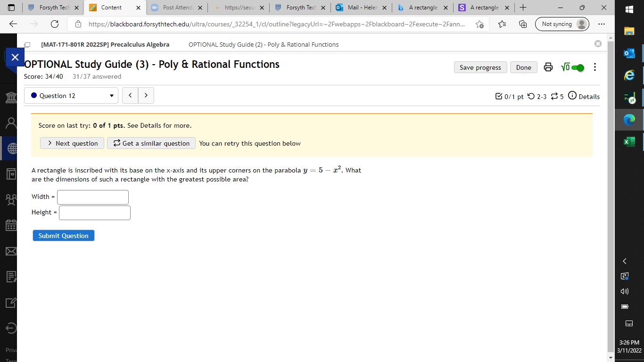Switch to first Forsyth Tech browser tab

click(x=54, y=8)
